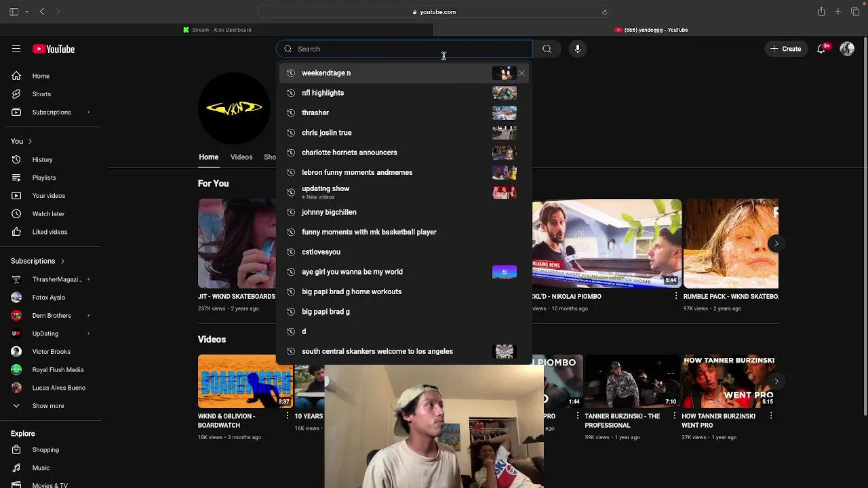Select 'chris joslin true' suggestion

point(404,133)
